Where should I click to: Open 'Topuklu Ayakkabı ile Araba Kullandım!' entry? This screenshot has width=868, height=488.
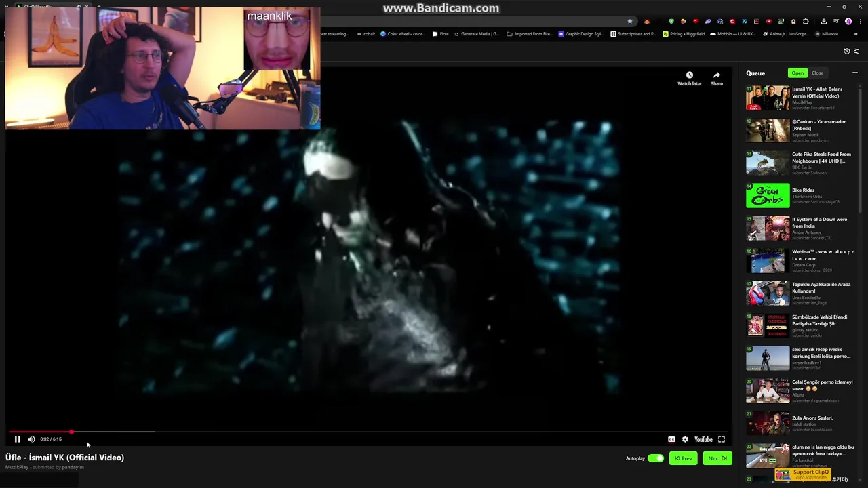pyautogui.click(x=821, y=287)
